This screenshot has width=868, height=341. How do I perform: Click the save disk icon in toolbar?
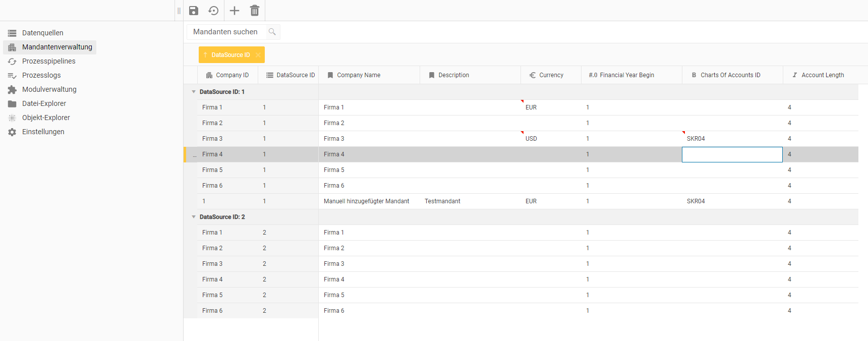pyautogui.click(x=194, y=11)
